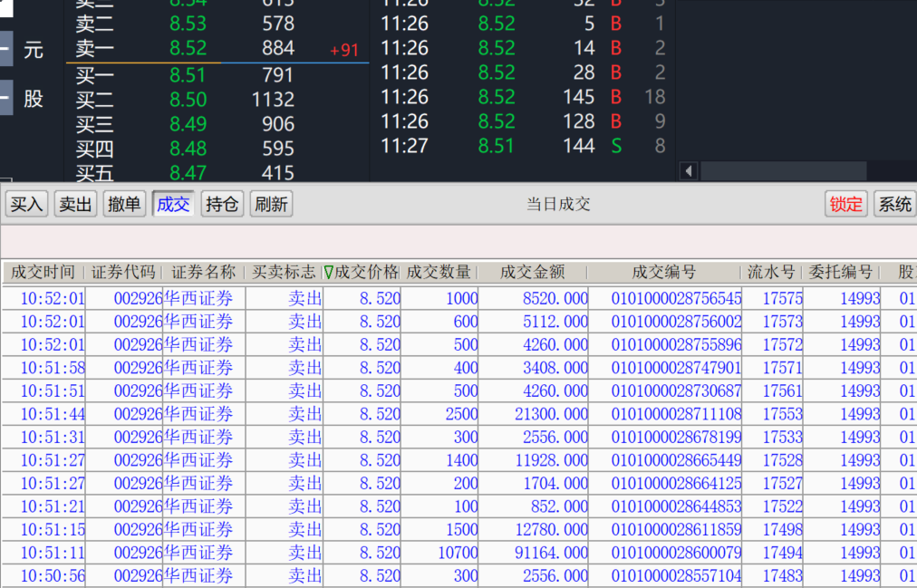Select the 10:51:31 trade row
Screen dimensions: 917x588
click(x=458, y=438)
